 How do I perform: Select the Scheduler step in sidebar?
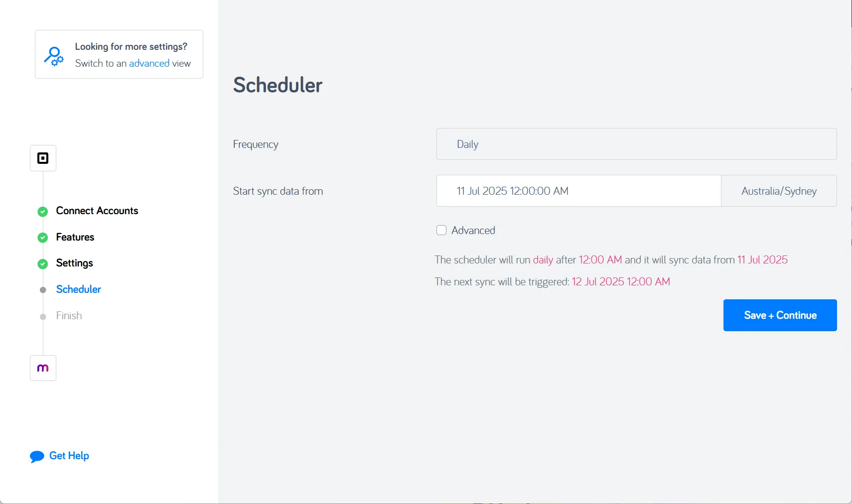tap(79, 289)
